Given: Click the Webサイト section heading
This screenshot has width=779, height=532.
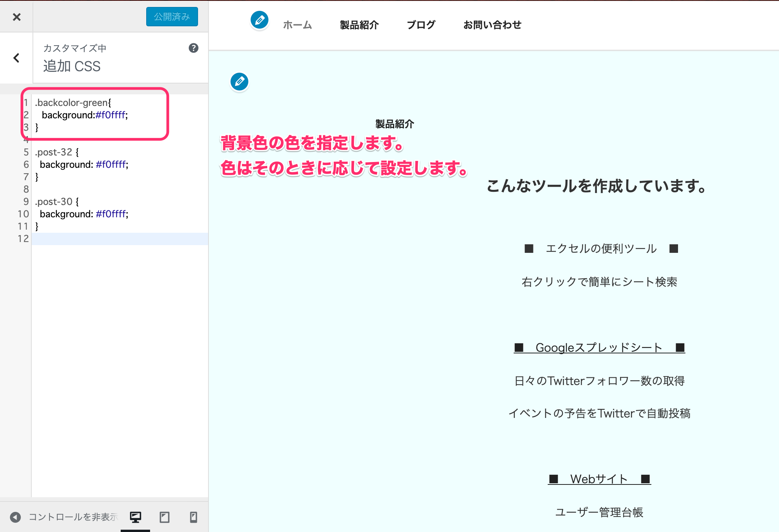Looking at the screenshot, I should point(598,479).
